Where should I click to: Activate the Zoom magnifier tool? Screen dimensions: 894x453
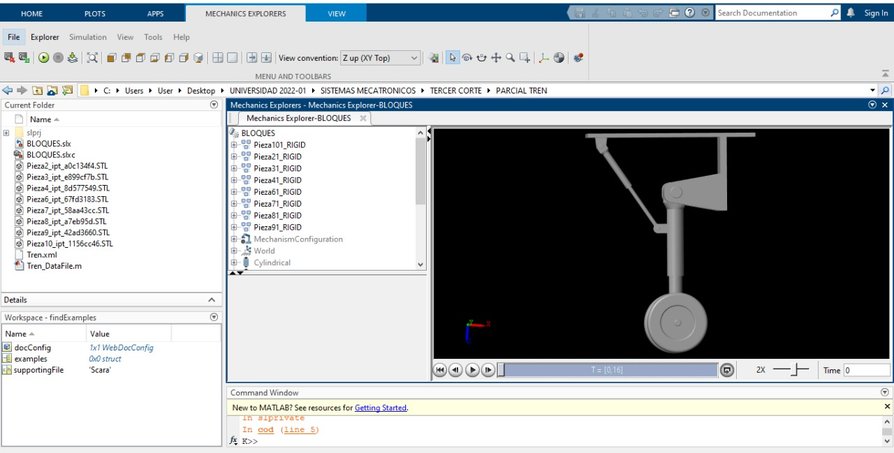[510, 58]
